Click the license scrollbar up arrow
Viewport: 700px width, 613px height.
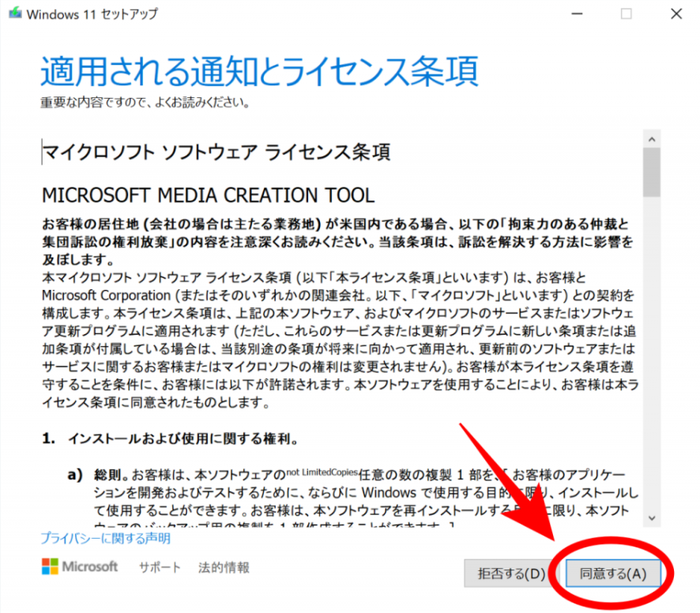click(x=652, y=139)
